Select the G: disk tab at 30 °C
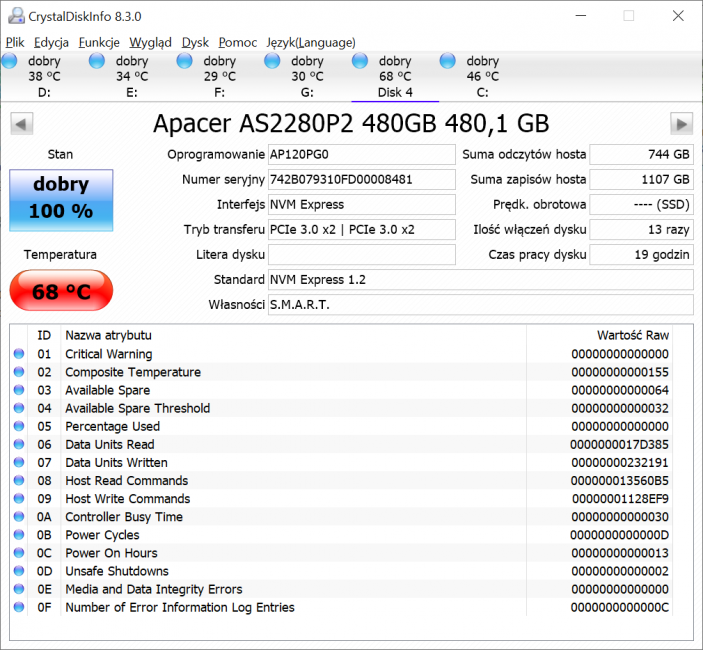The height and width of the screenshot is (650, 703). pos(307,76)
